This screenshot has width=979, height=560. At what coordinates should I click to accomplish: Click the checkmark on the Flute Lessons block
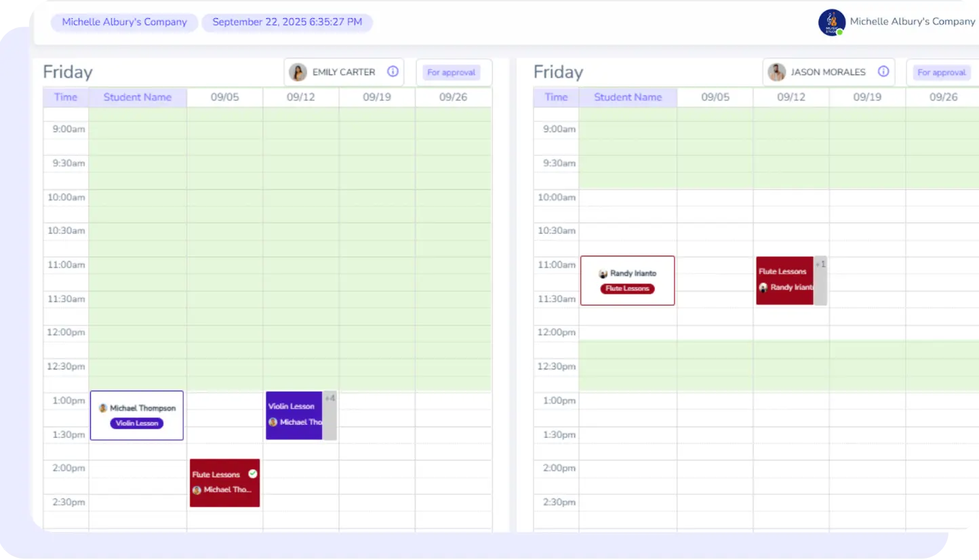(x=253, y=474)
